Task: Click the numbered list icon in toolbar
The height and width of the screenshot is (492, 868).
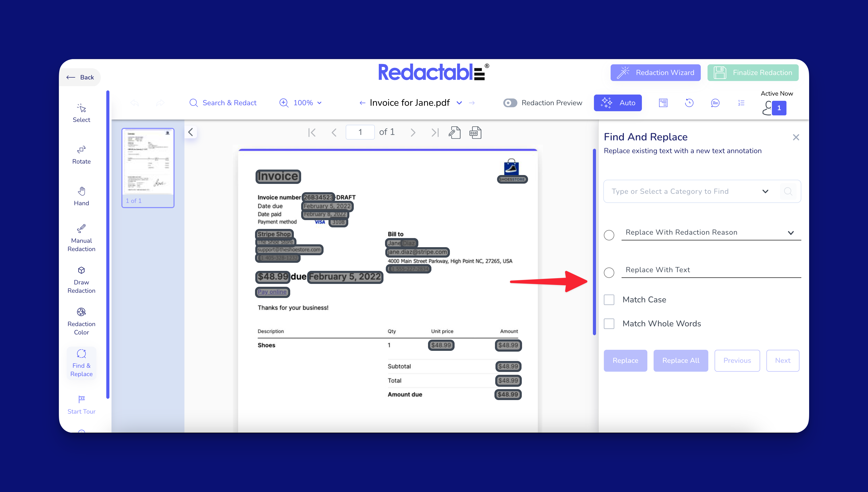Action: (741, 103)
